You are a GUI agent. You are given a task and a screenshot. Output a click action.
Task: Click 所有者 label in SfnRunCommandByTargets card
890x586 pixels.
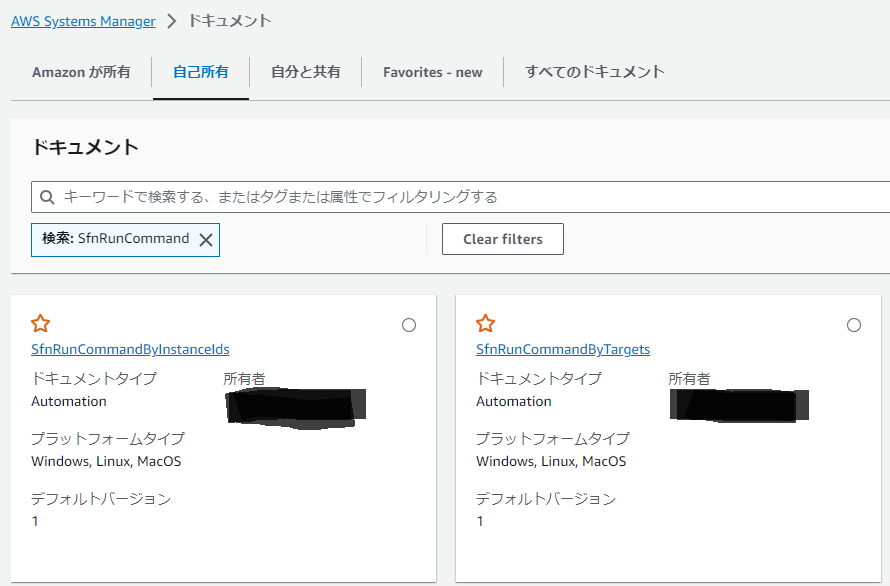(x=689, y=379)
